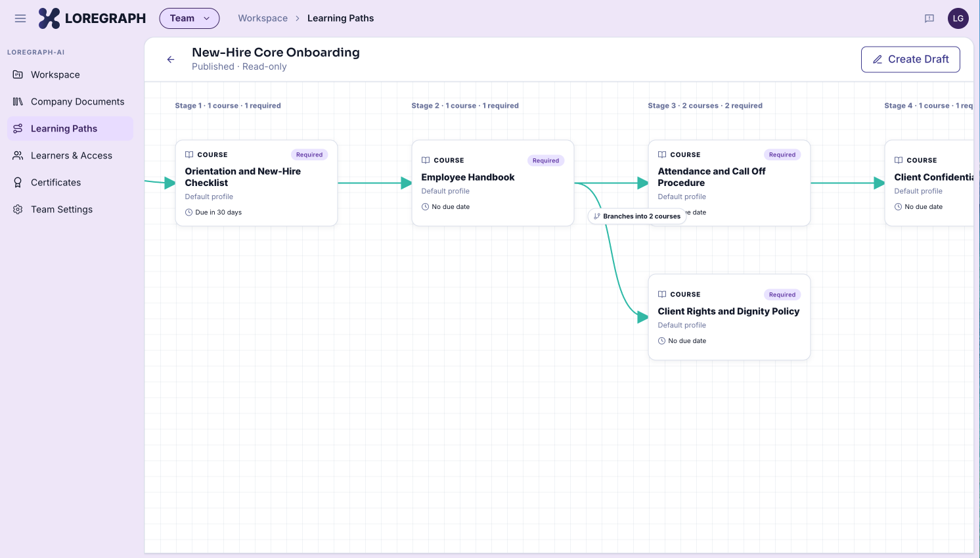Open Team Settings in sidebar
980x558 pixels.
(x=70, y=210)
